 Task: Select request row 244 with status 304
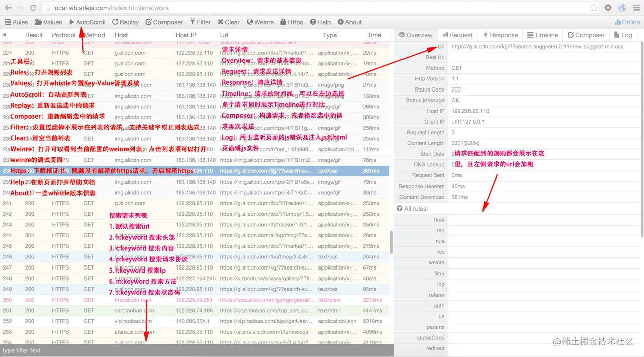(195, 235)
